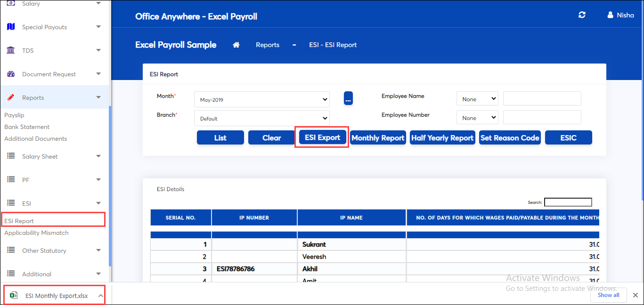The width and height of the screenshot is (644, 305).
Task: Click the Employee Name text field
Action: pos(542,98)
